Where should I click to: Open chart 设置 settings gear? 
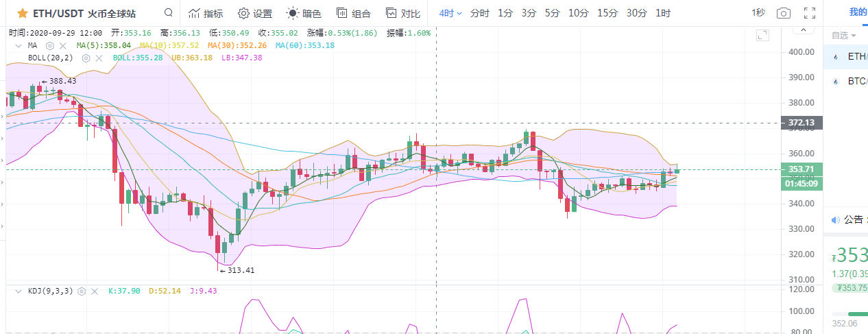[254, 13]
